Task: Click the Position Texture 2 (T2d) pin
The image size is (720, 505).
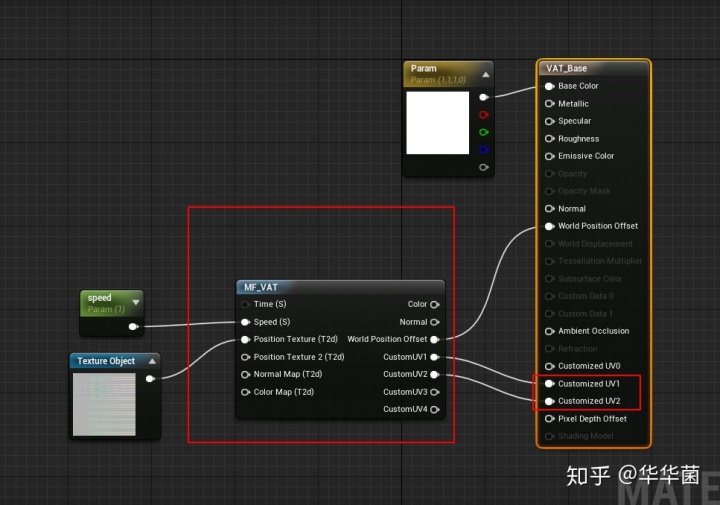Action: (245, 357)
